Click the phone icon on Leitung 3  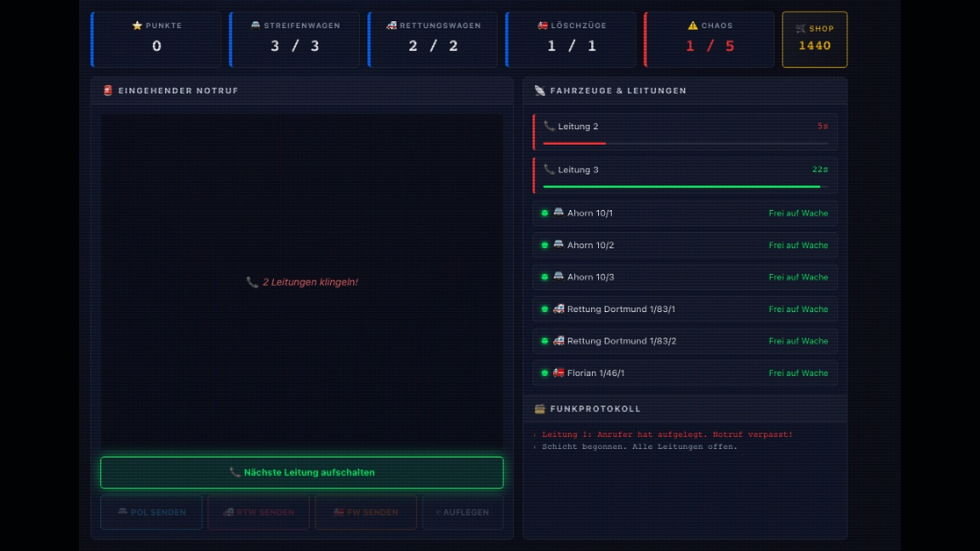(x=550, y=169)
